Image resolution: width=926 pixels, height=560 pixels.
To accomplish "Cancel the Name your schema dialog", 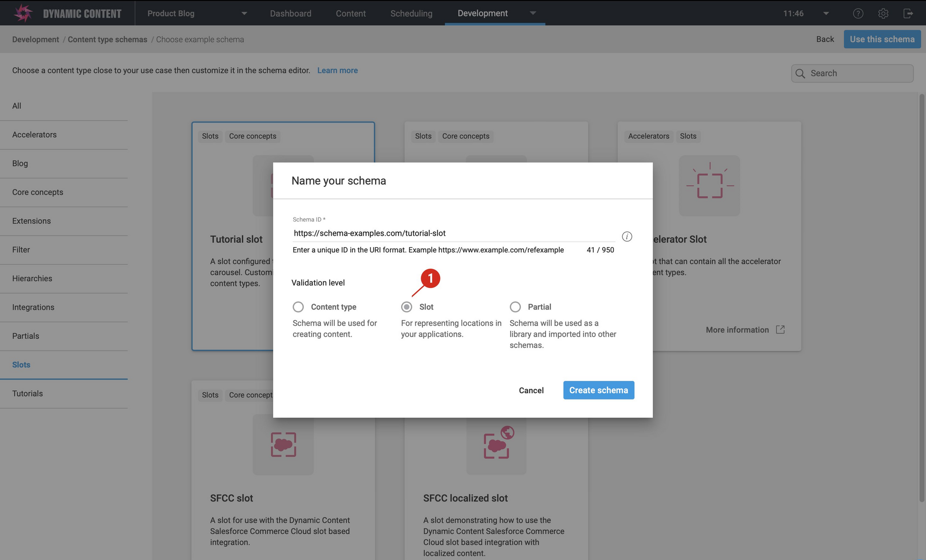I will [x=531, y=390].
